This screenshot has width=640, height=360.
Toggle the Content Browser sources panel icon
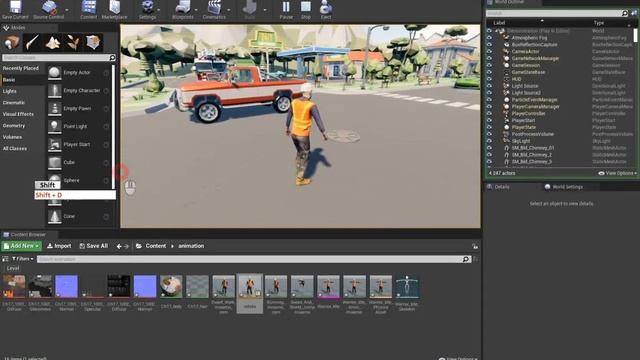[x=5, y=259]
